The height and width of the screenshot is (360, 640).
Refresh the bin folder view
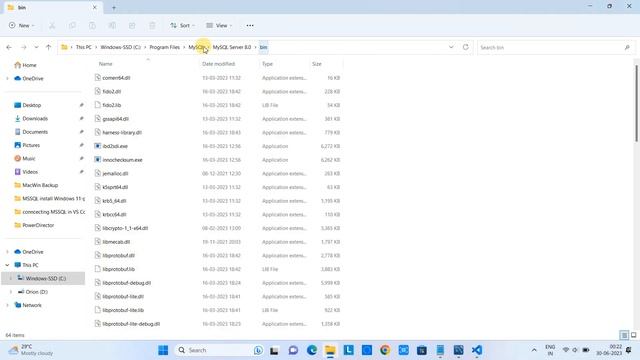pyautogui.click(x=466, y=47)
